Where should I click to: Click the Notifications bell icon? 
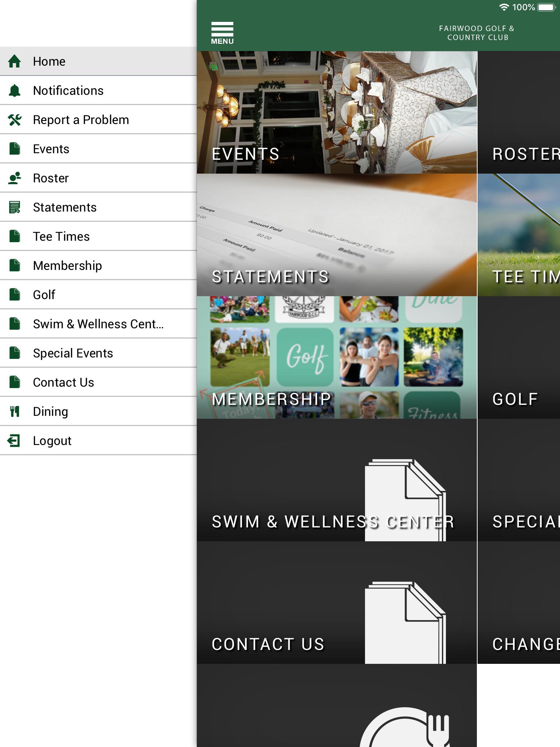pos(15,90)
